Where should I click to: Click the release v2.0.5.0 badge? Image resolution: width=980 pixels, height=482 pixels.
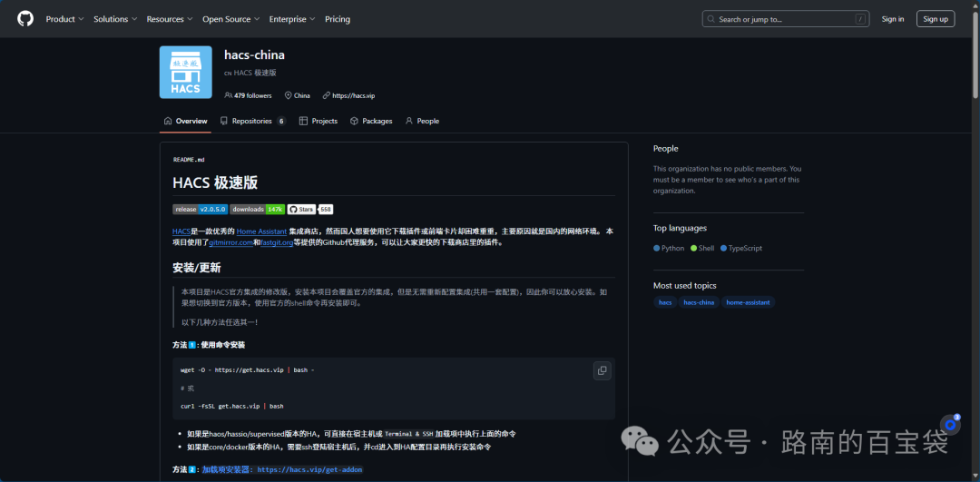click(200, 210)
